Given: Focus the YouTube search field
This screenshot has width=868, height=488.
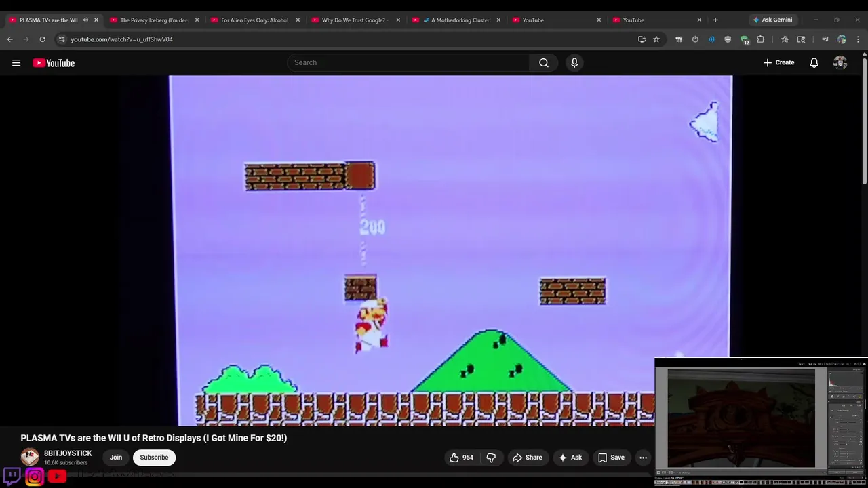Looking at the screenshot, I should tap(408, 62).
